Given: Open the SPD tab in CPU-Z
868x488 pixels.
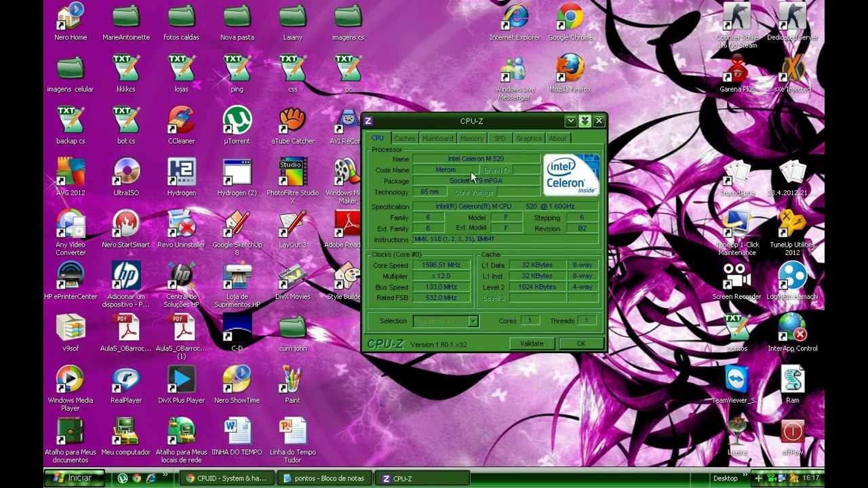Looking at the screenshot, I should tap(500, 138).
